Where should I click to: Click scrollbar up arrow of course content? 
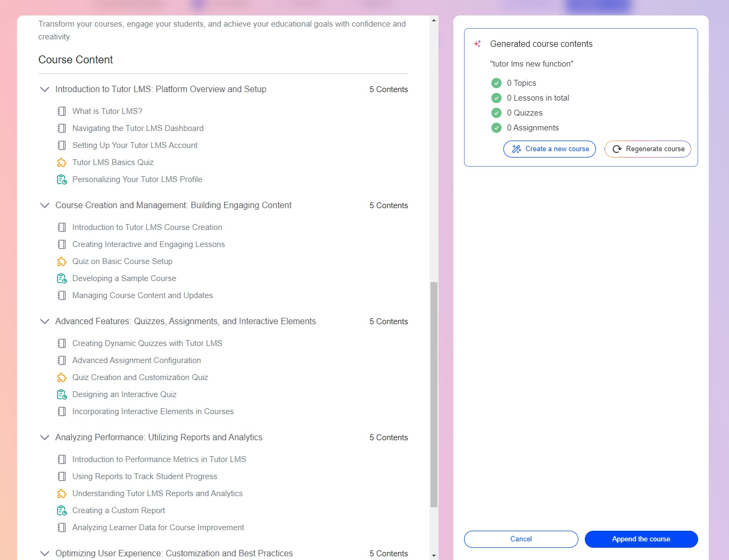click(434, 20)
